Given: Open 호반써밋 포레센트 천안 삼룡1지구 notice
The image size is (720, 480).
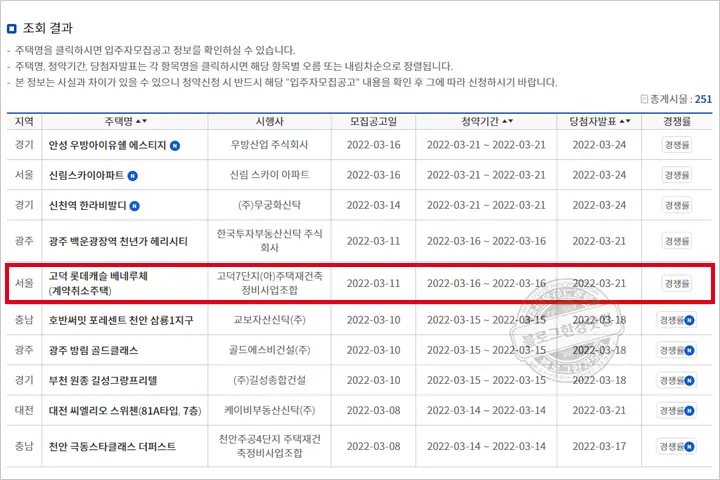Looking at the screenshot, I should (x=121, y=320).
